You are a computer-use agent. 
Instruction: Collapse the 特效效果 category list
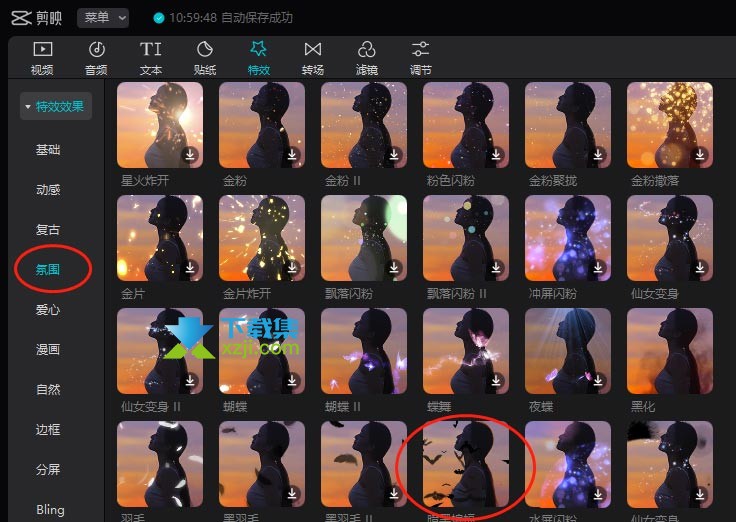click(55, 107)
